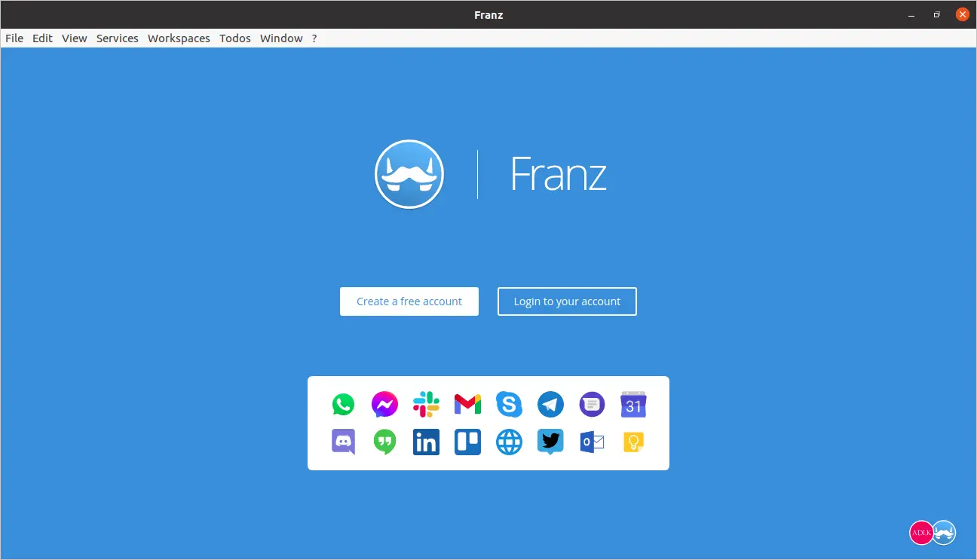Select the blue globe web icon
Screen dimensions: 977x560
[x=509, y=442]
